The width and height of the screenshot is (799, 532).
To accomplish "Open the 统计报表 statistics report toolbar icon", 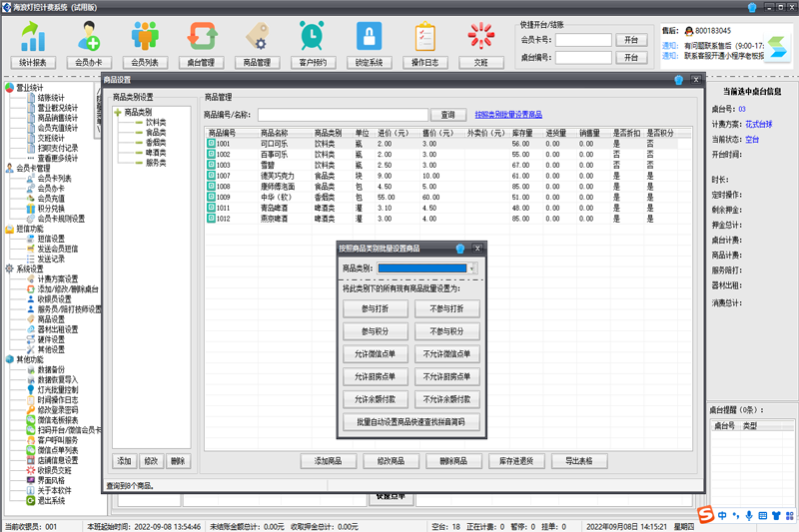I will (x=33, y=37).
